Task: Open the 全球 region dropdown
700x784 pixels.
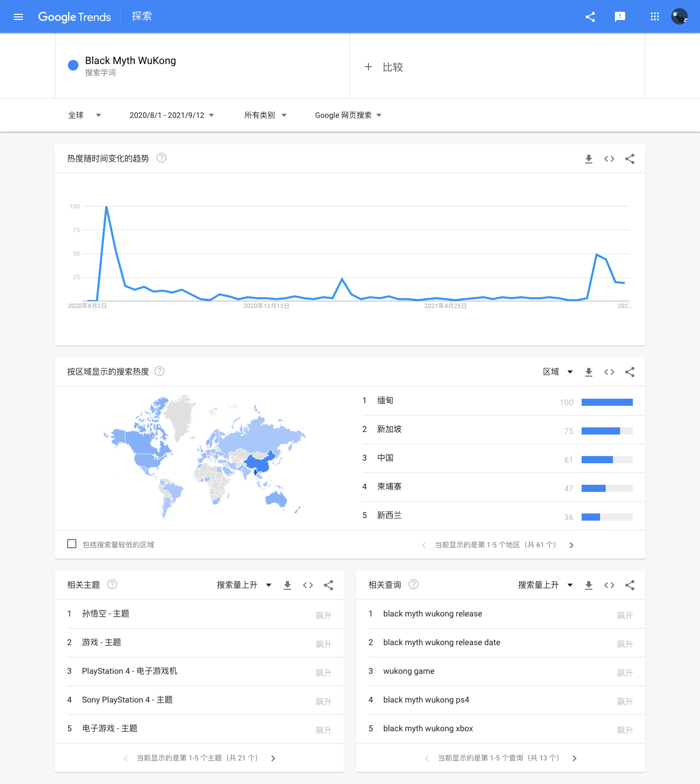Action: tap(85, 115)
